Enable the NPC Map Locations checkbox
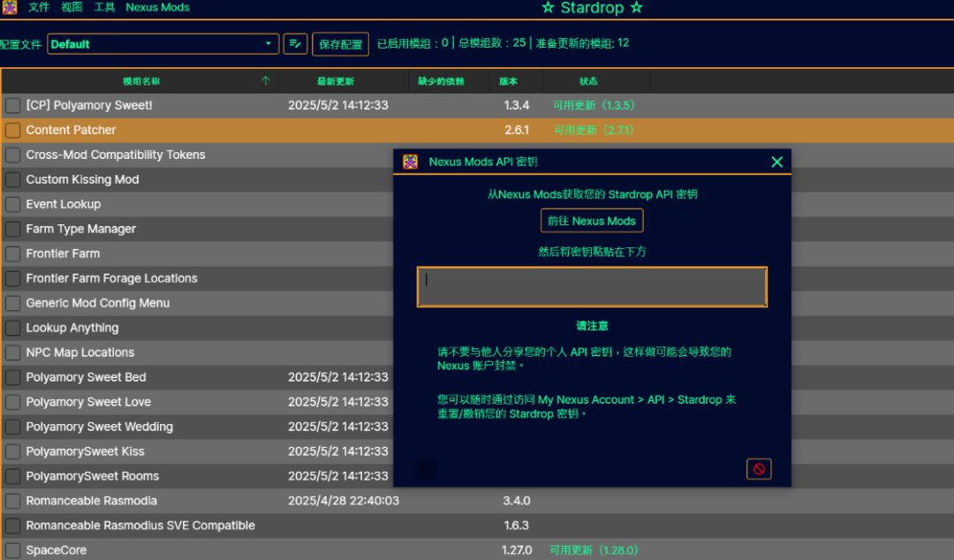954x560 pixels. (12, 352)
